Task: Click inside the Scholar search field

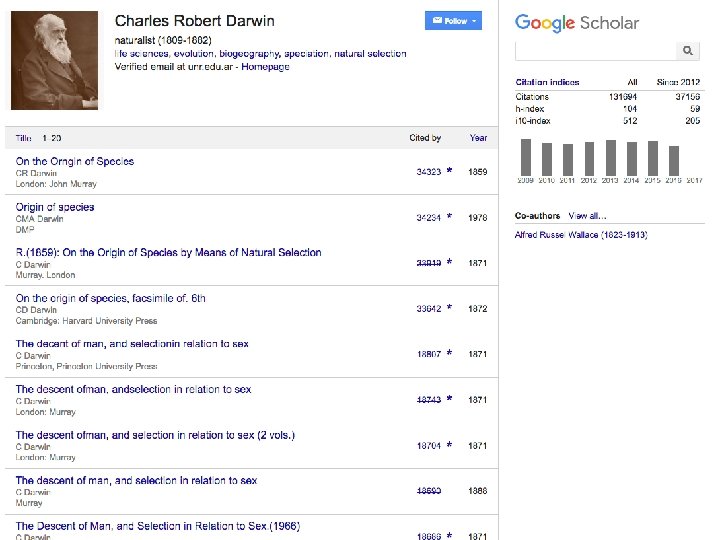Action: (x=594, y=50)
